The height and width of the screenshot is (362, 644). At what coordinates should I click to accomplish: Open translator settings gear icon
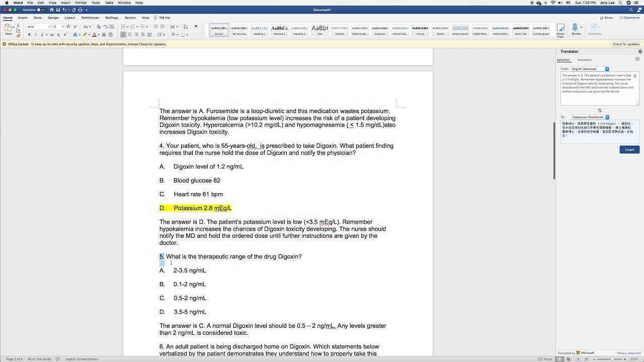637,59
